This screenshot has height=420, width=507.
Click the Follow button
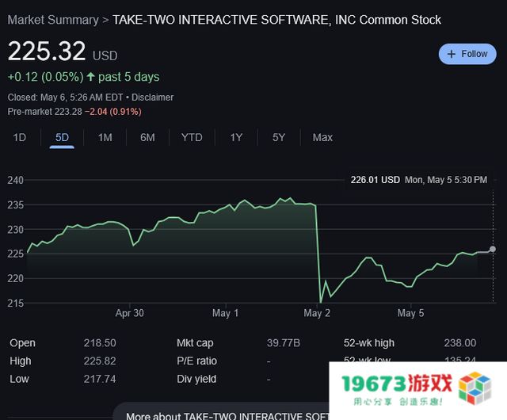pyautogui.click(x=467, y=54)
